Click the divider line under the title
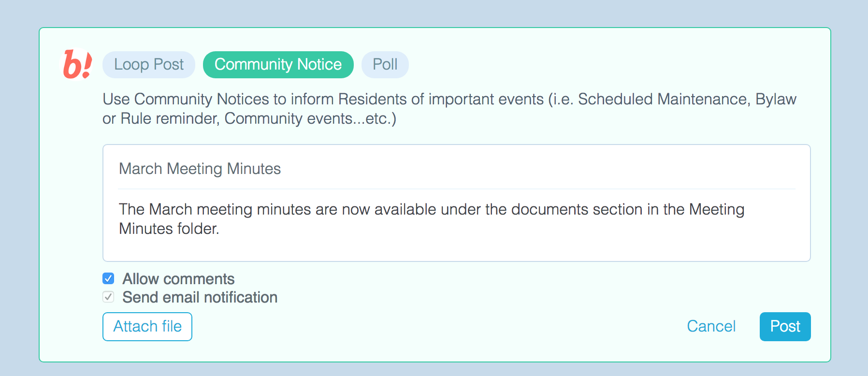Image resolution: width=868 pixels, height=376 pixels. click(456, 188)
